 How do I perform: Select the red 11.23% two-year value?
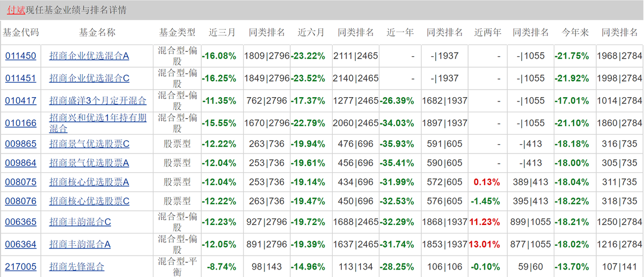(x=485, y=222)
